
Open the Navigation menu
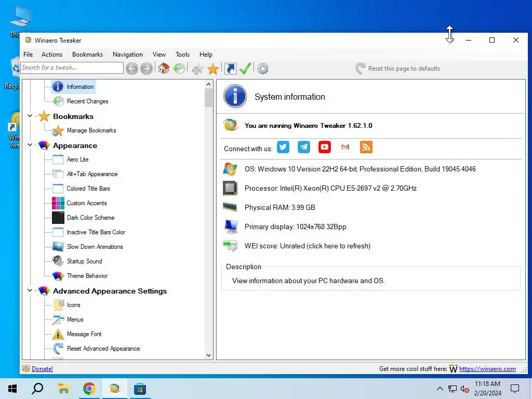tap(128, 55)
